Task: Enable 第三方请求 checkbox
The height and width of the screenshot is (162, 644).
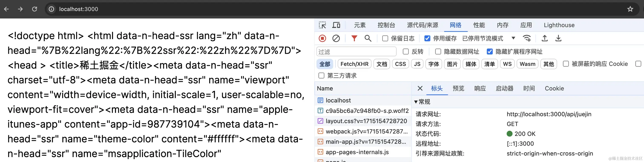Action: point(321,76)
